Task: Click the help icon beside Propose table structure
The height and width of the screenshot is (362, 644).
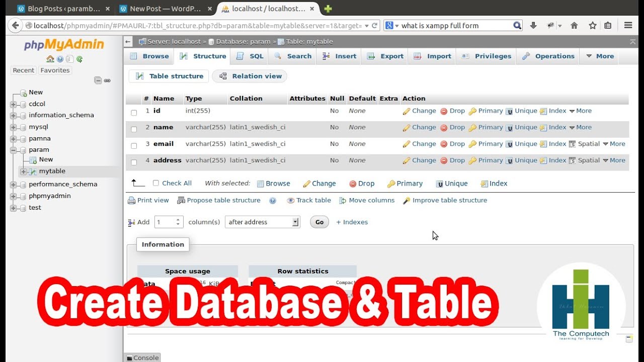Action: 273,201
